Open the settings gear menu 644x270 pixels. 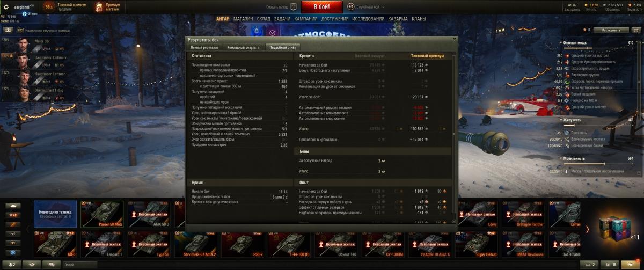(x=6, y=7)
